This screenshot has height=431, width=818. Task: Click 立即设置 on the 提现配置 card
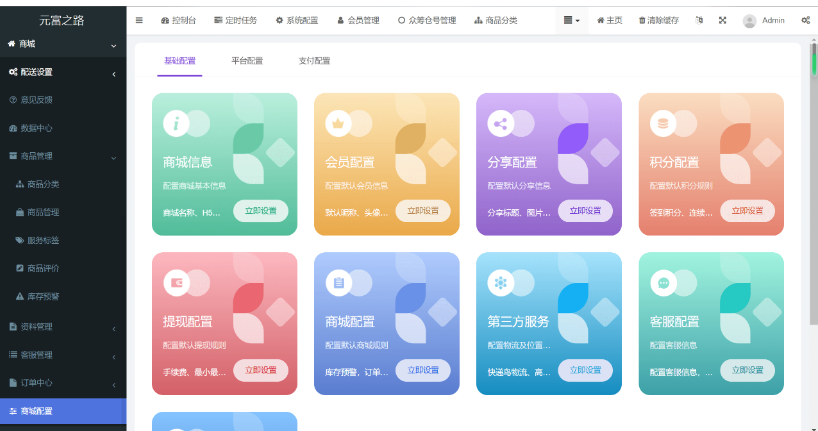261,370
